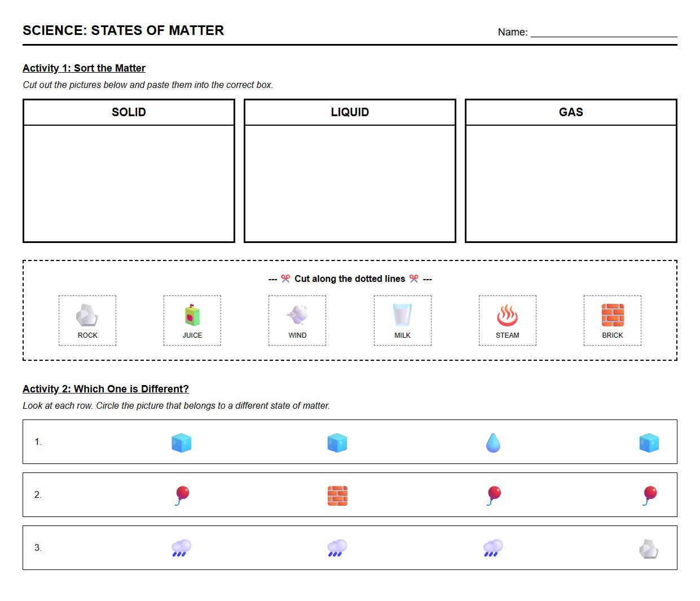Circle the rock in row 3
The image size is (700, 601).
click(x=649, y=549)
